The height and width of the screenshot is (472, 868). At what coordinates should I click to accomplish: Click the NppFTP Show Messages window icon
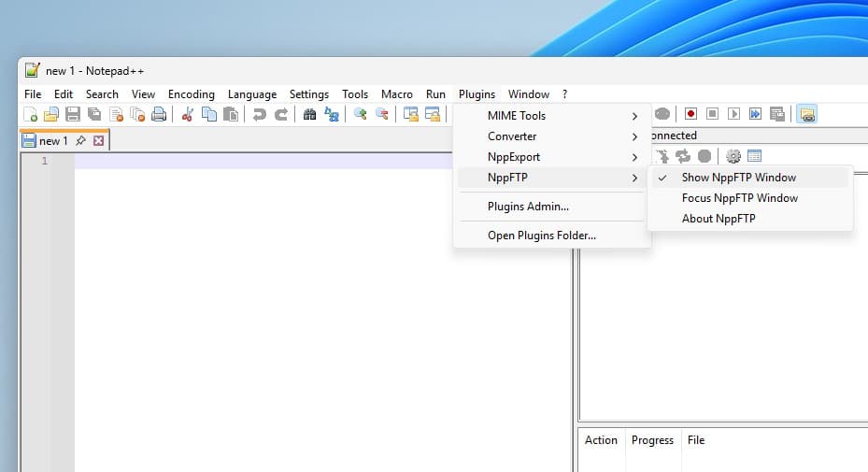(755, 156)
